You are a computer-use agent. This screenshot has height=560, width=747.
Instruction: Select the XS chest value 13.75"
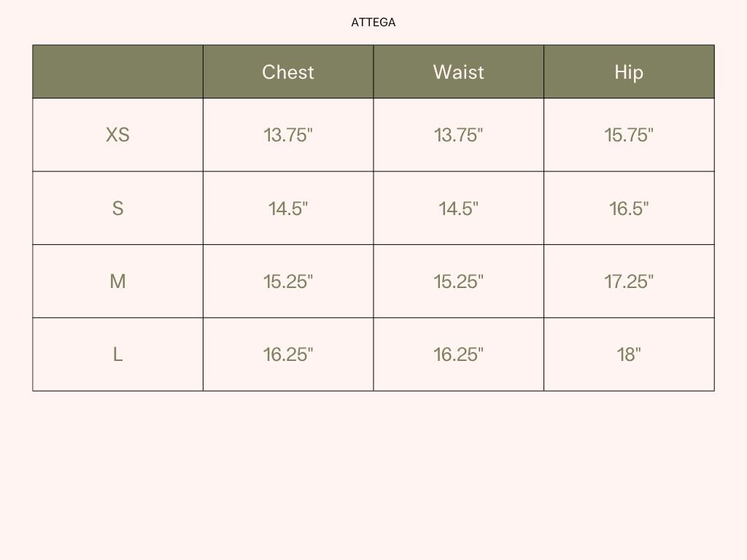pos(288,135)
